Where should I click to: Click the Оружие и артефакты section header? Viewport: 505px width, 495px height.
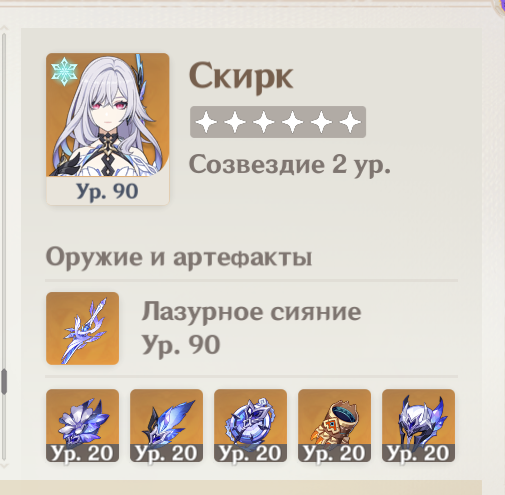pyautogui.click(x=179, y=257)
